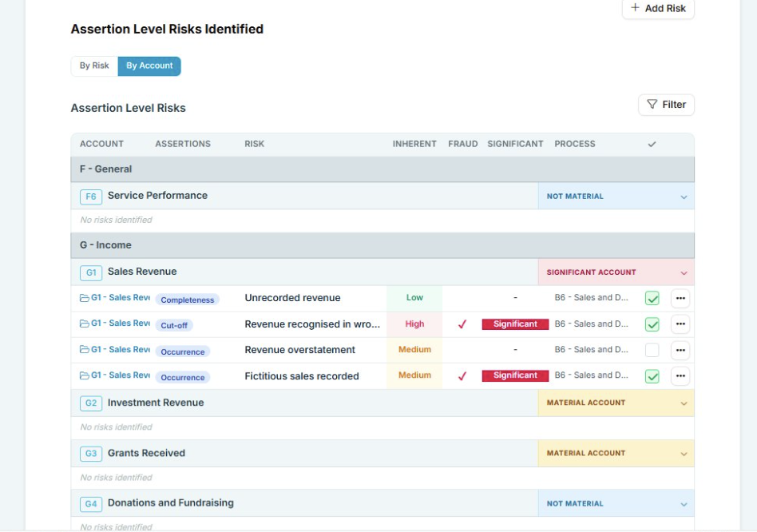Click the Service Performance account row title
The height and width of the screenshot is (532, 757).
(157, 196)
